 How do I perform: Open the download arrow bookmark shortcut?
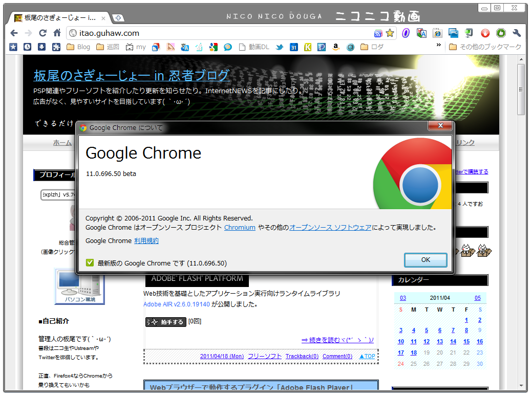click(42, 47)
